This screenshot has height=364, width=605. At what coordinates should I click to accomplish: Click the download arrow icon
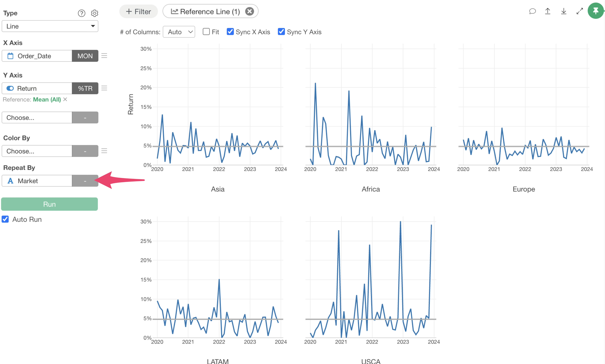(564, 11)
